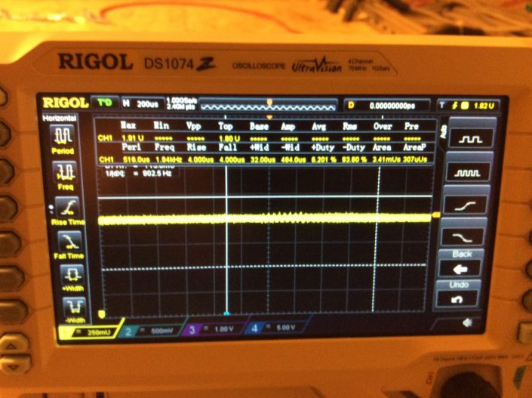Click the H 200us timebase field

coord(143,104)
